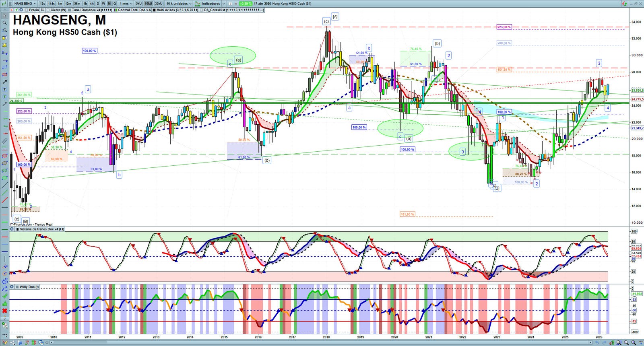Screen dimensions: 644x346
Task: Select the ruler measurement tool
Action: pos(4,141)
